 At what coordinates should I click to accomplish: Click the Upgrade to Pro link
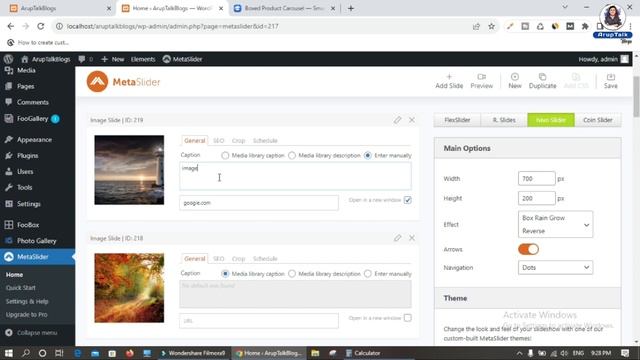coord(27,315)
